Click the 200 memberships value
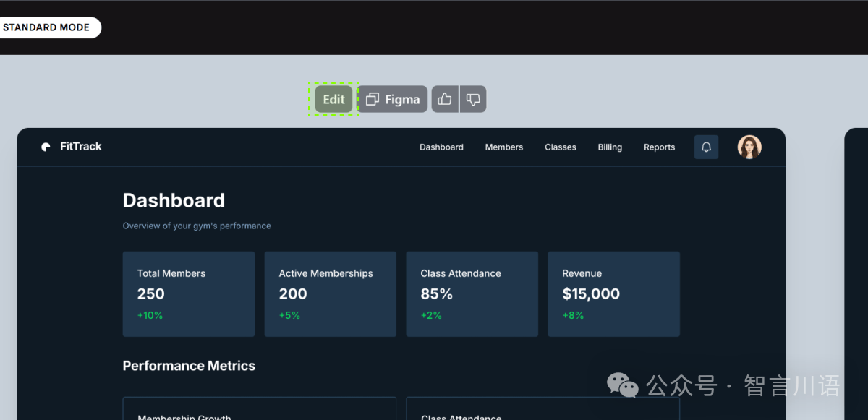Screen dimensions: 868x420 tap(293, 294)
